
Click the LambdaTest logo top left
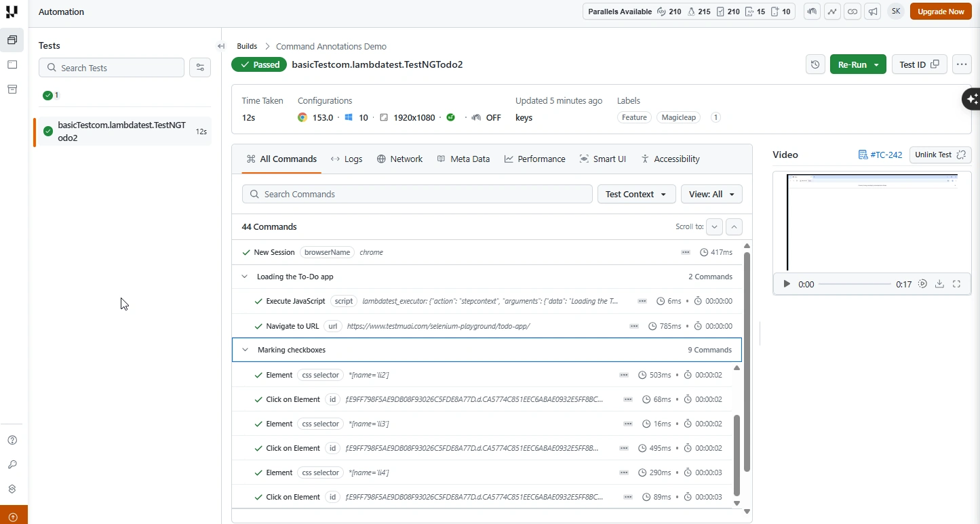coord(12,12)
